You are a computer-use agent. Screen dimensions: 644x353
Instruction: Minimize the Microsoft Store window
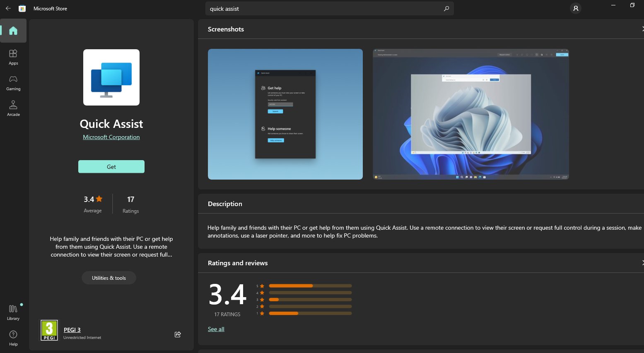pos(613,5)
